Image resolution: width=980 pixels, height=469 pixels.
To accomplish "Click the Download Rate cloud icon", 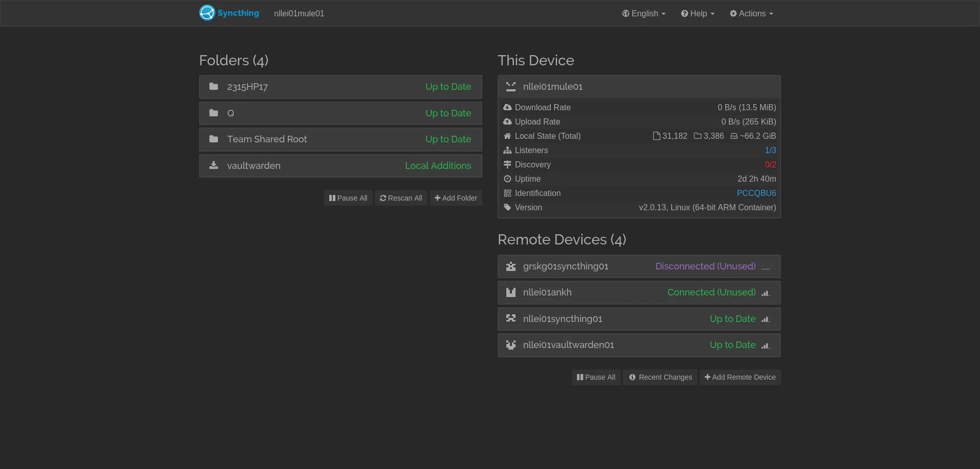I will [x=507, y=107].
